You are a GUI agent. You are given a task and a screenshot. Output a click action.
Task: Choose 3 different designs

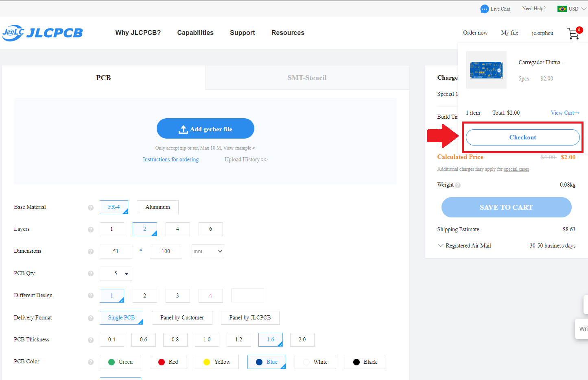(178, 295)
